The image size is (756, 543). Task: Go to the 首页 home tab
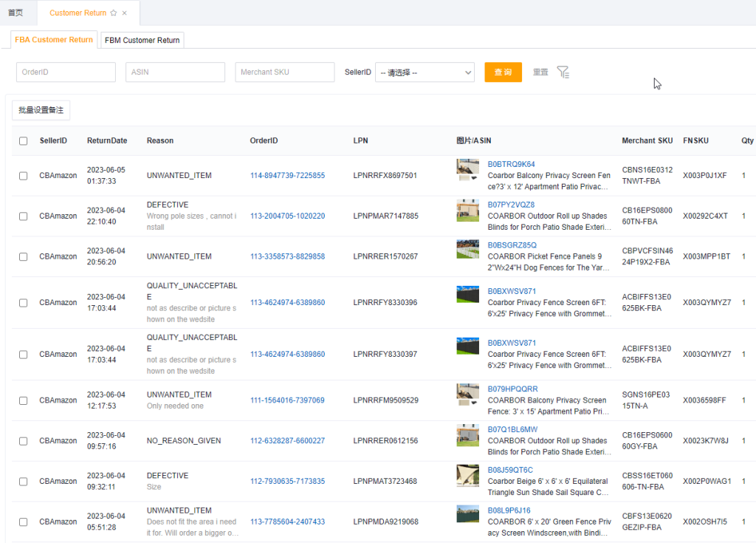click(16, 13)
